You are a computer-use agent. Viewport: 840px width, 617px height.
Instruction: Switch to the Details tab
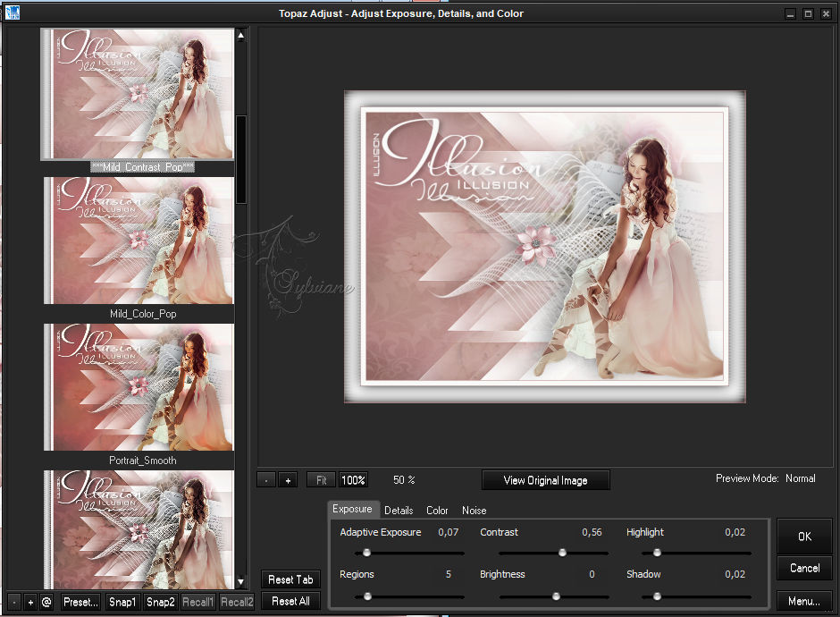click(399, 511)
